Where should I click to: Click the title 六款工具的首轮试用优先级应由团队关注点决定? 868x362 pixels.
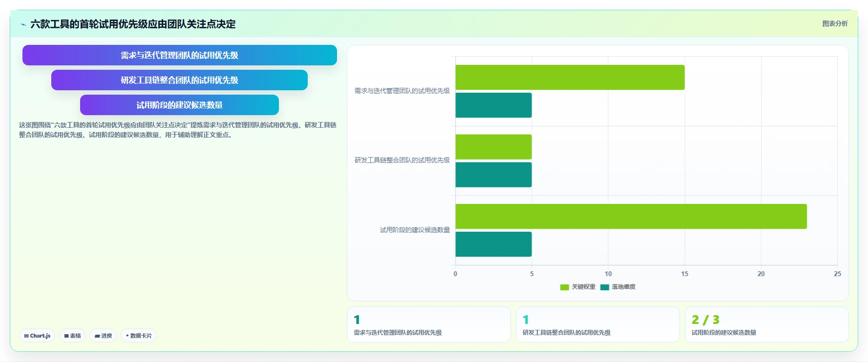(x=133, y=24)
